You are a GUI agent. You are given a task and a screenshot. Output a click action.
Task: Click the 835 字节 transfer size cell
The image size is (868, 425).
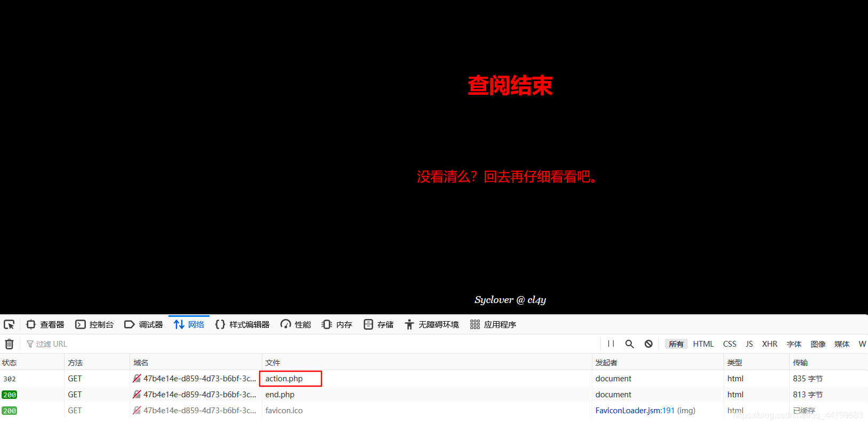click(808, 379)
